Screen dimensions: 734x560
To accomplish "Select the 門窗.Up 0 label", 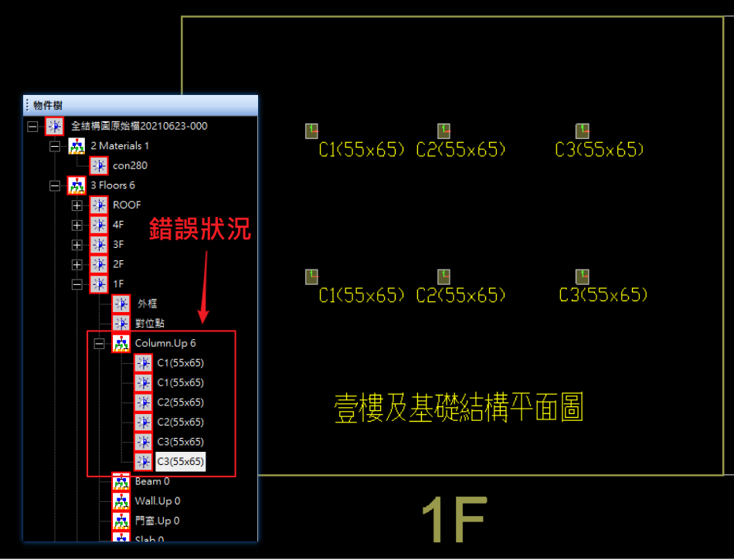I will pyautogui.click(x=158, y=521).
